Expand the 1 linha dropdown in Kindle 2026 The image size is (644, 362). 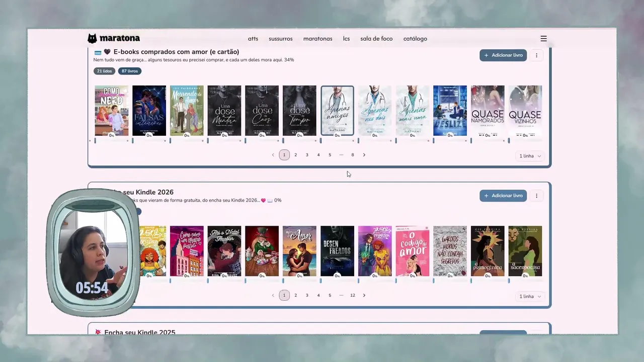pyautogui.click(x=530, y=296)
